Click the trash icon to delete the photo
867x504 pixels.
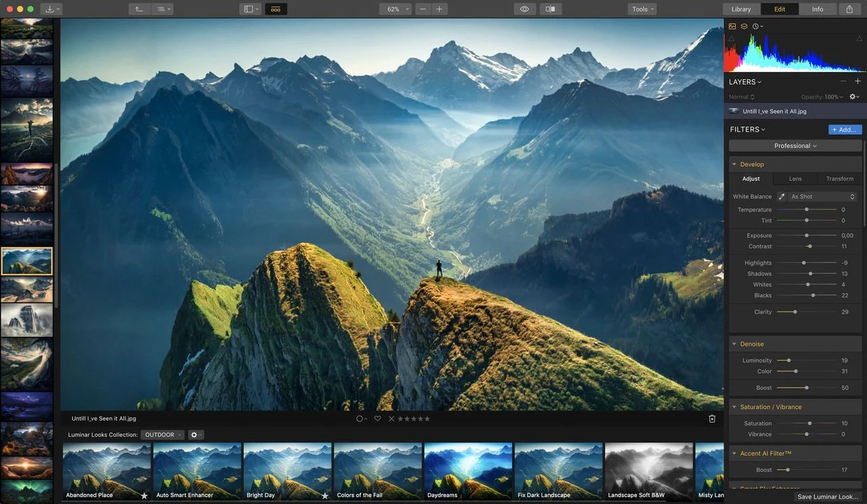coord(712,419)
